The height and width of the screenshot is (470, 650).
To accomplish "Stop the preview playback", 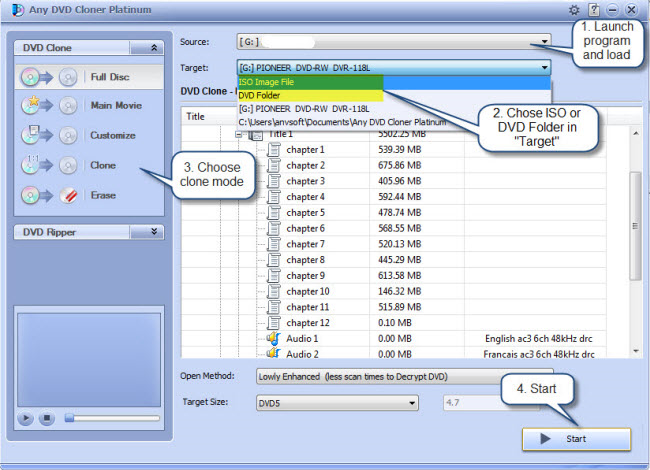I will [x=46, y=419].
